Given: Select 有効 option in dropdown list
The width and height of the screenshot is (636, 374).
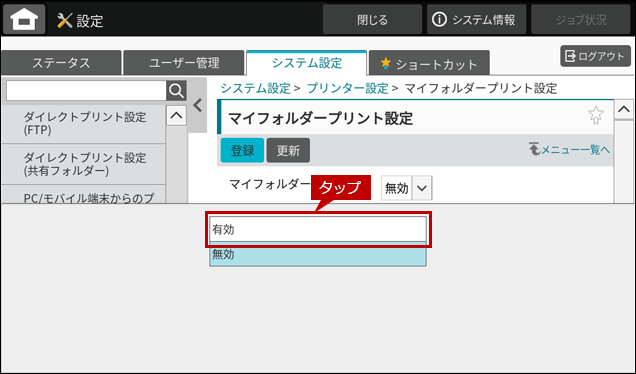Looking at the screenshot, I should point(318,229).
